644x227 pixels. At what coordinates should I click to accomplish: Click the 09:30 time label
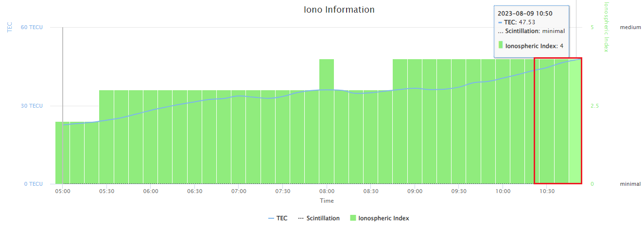[458, 191]
